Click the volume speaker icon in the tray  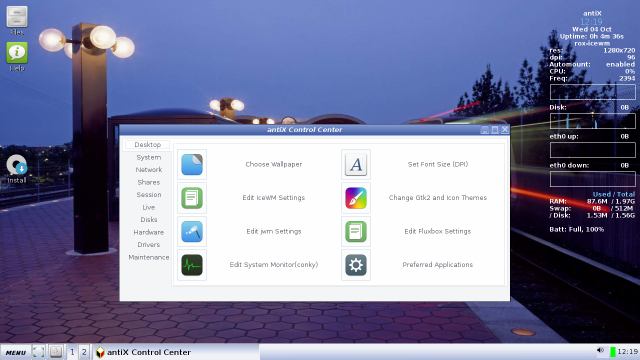pyautogui.click(x=600, y=351)
